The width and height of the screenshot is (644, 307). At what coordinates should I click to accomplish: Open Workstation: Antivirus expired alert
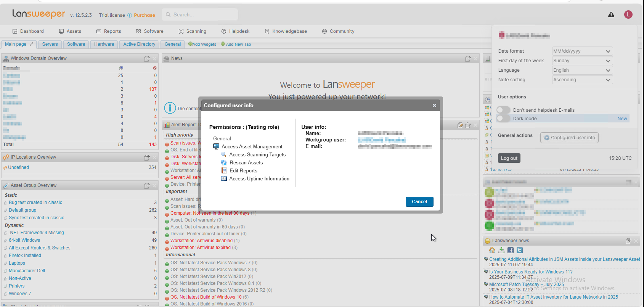pos(201,248)
